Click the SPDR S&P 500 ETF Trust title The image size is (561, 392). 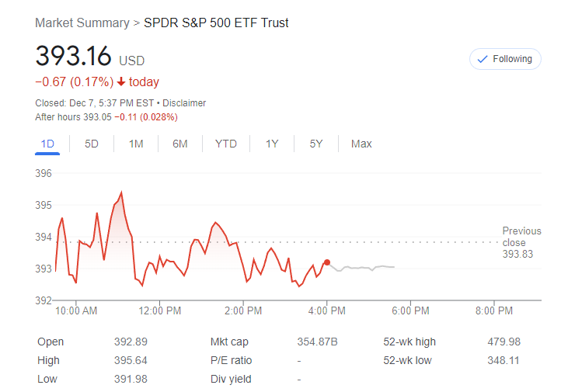click(x=216, y=23)
